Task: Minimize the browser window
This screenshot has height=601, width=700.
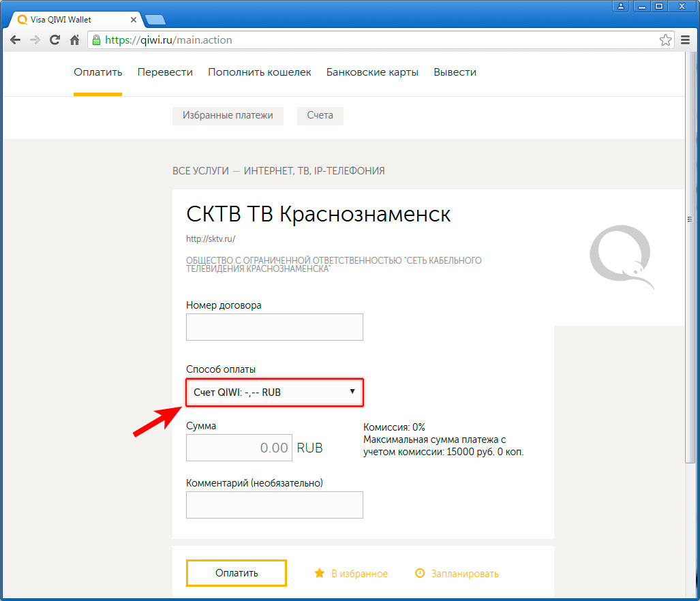Action: tap(641, 6)
